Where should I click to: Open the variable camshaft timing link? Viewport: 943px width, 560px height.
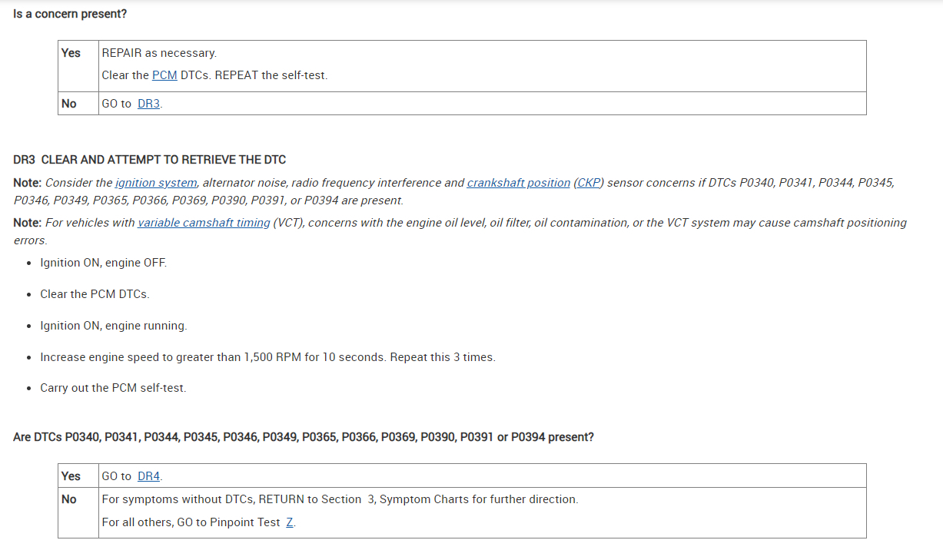(204, 223)
